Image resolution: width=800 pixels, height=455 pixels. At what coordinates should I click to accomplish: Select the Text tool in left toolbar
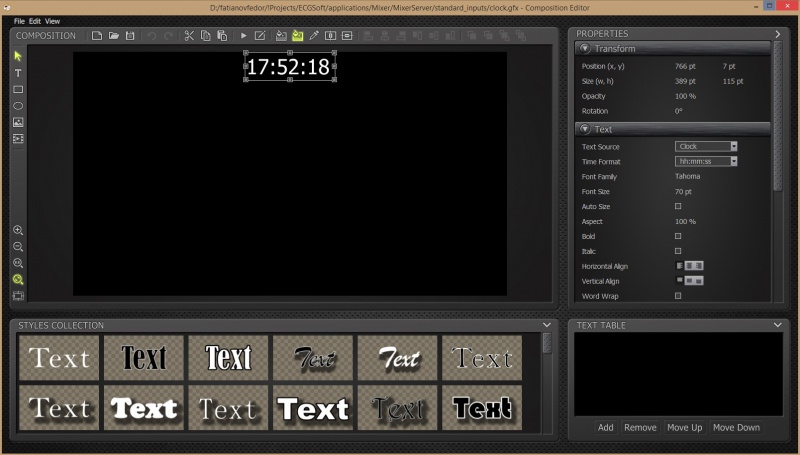point(18,73)
